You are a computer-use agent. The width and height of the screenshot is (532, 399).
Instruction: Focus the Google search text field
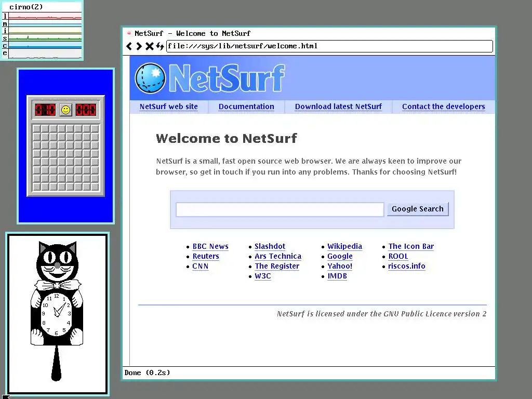coord(280,209)
